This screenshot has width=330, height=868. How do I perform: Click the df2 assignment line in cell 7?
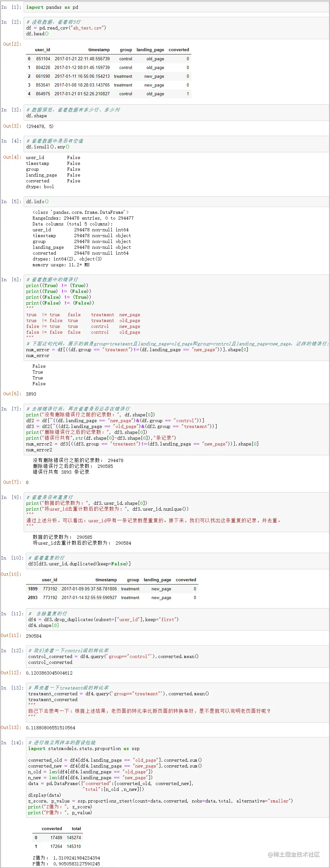[115, 421]
